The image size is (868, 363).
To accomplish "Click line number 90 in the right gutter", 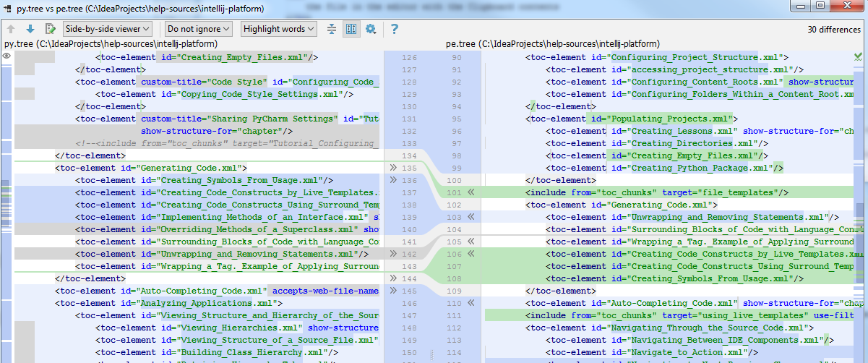I will point(455,57).
